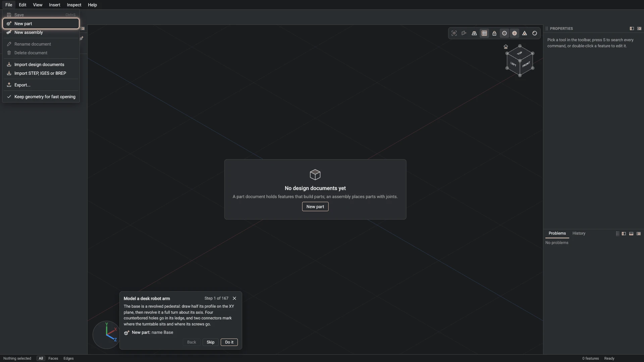Toggle the perspective view icon in viewport toolbar

click(x=474, y=33)
